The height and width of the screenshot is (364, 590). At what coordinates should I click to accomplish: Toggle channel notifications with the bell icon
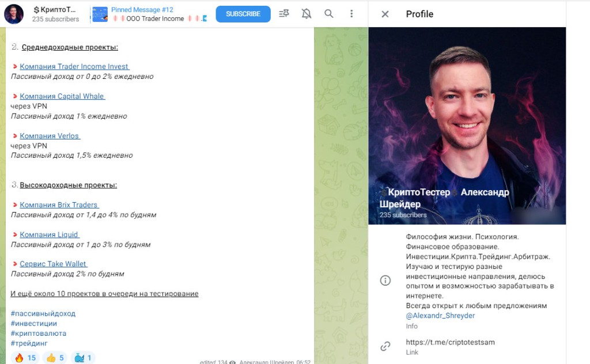[x=307, y=14]
